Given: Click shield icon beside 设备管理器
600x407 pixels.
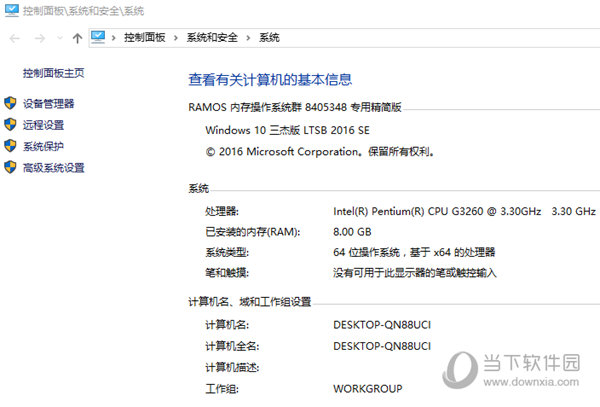Looking at the screenshot, I should [10, 103].
